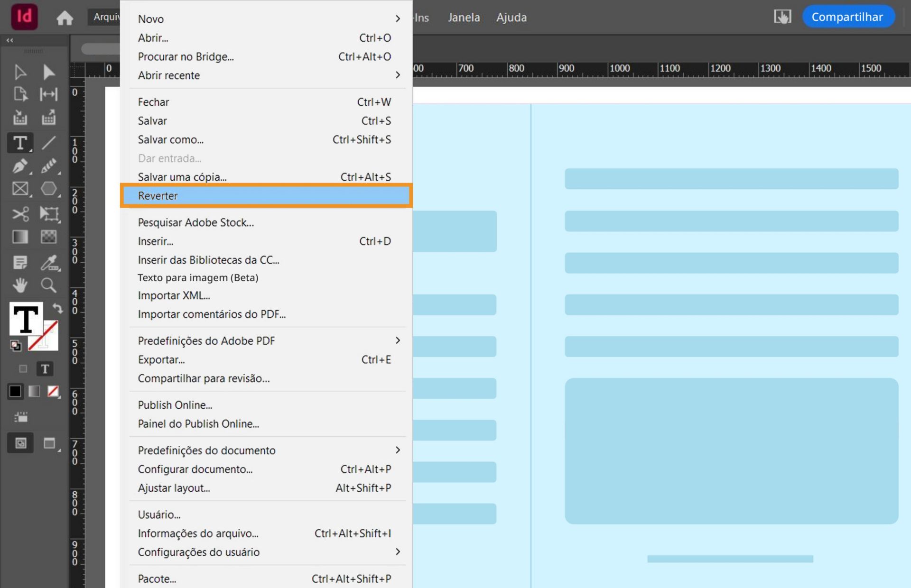Open the Janela menu
The height and width of the screenshot is (588, 911).
464,17
